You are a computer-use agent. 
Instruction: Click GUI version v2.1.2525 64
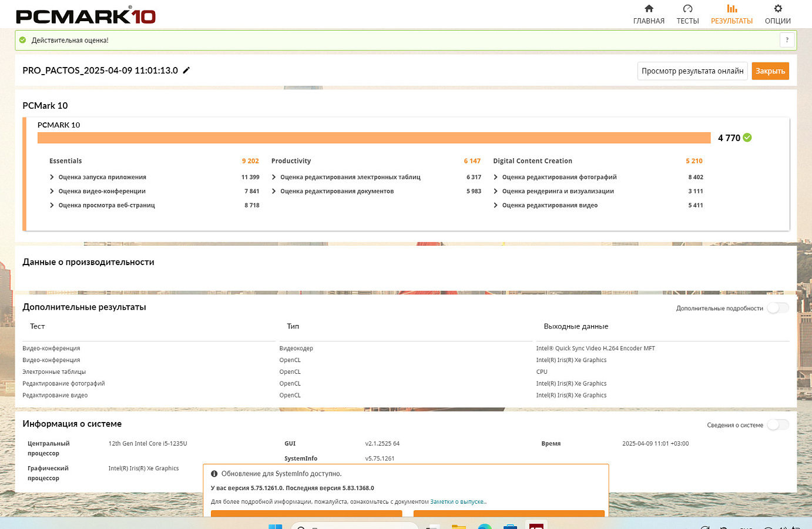click(x=382, y=444)
